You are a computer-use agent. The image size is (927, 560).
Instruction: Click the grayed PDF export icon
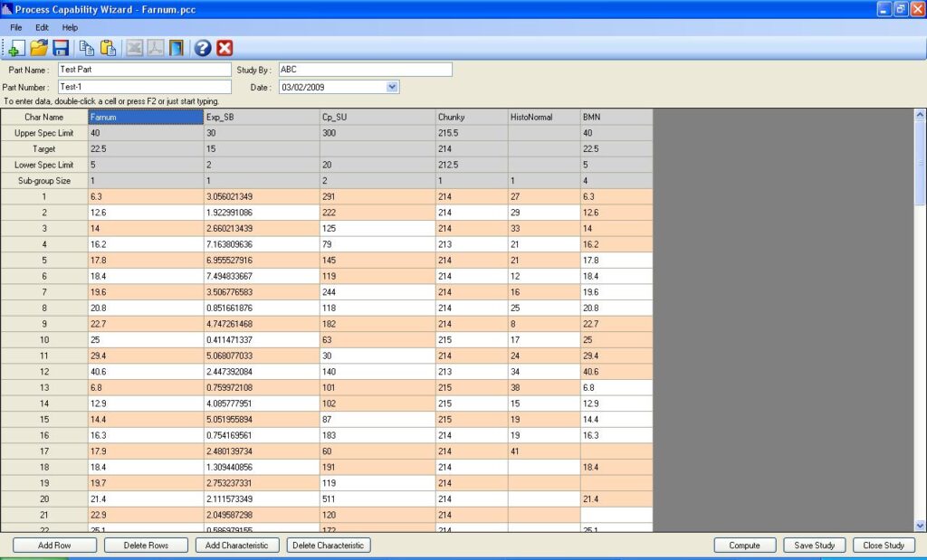coord(155,48)
